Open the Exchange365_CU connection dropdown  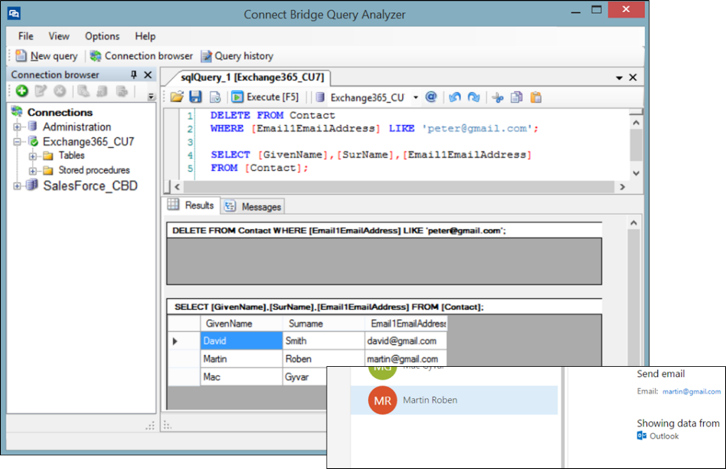tap(415, 97)
